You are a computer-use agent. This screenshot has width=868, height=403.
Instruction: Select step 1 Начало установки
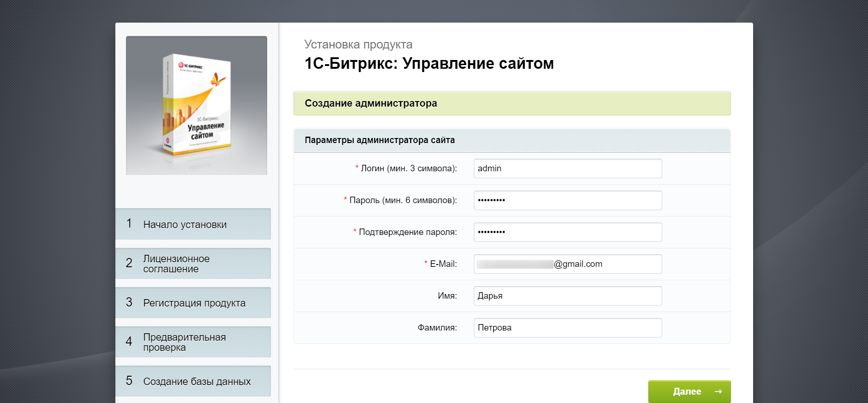193,224
